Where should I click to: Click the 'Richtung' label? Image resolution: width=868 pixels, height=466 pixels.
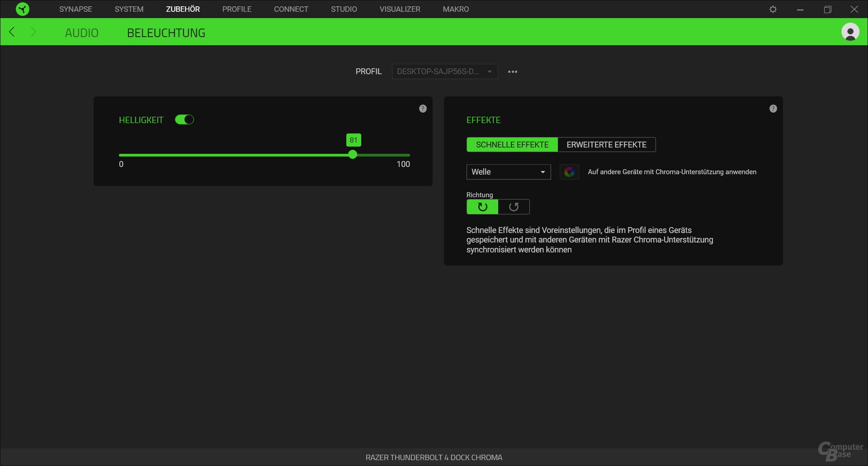tap(480, 195)
